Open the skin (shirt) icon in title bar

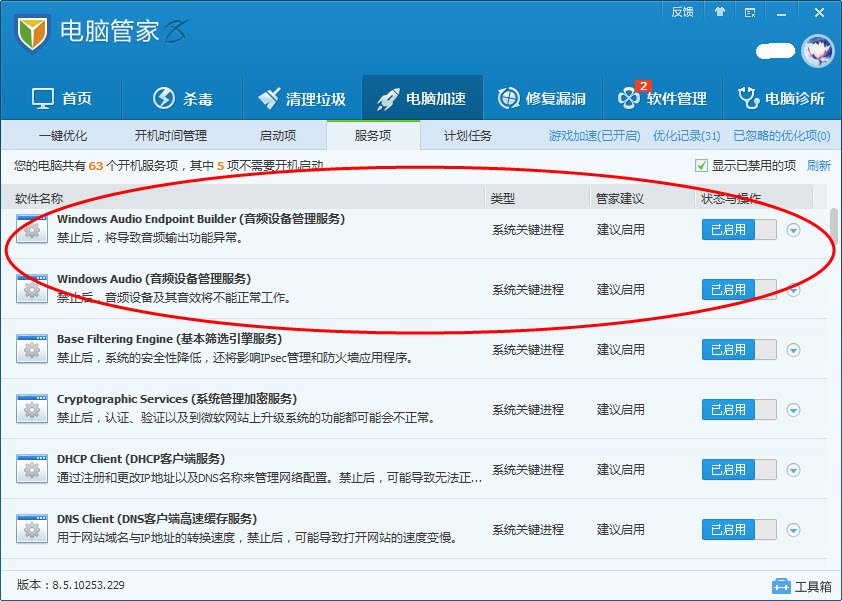pos(720,12)
